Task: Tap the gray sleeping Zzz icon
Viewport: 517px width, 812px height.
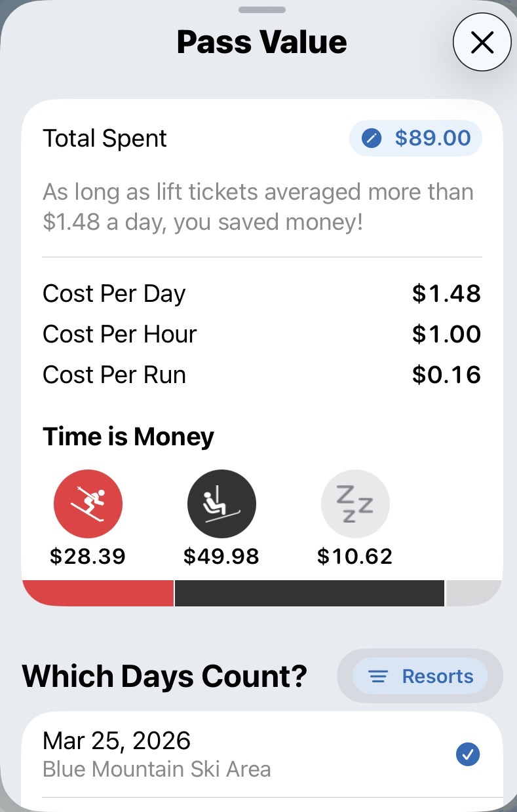Action: [355, 504]
